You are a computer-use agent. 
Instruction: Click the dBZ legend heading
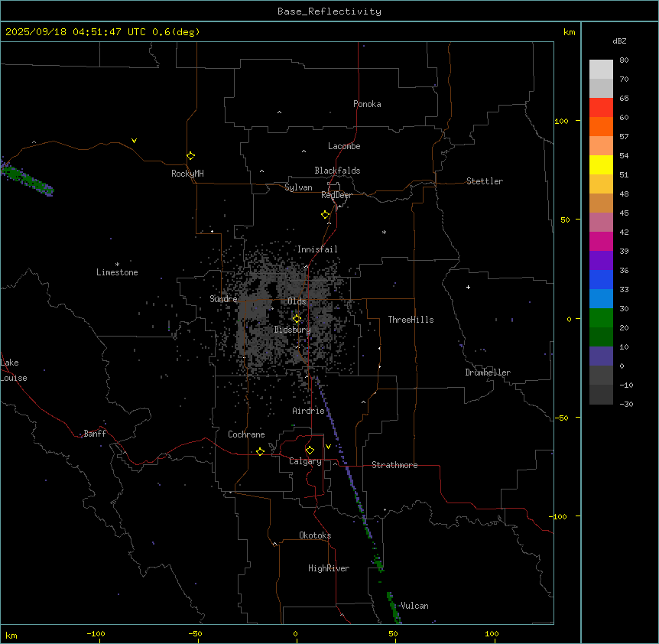click(x=620, y=41)
